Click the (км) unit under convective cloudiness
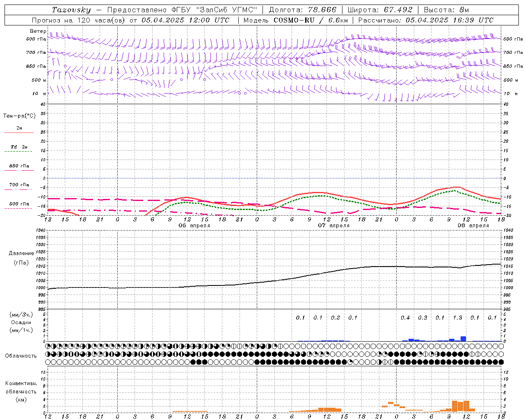 tap(21, 399)
